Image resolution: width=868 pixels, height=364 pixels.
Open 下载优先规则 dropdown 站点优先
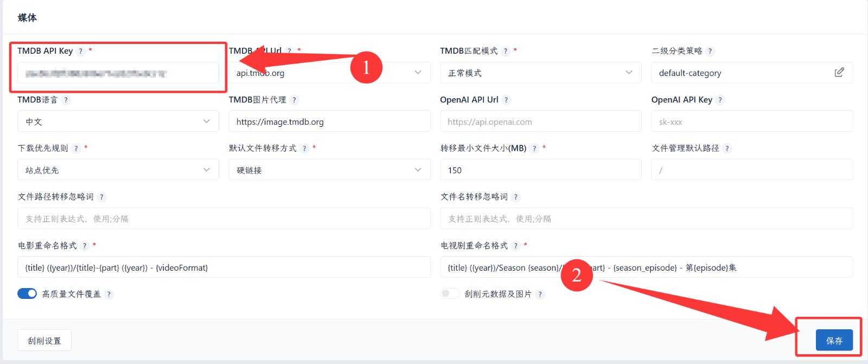tap(118, 170)
